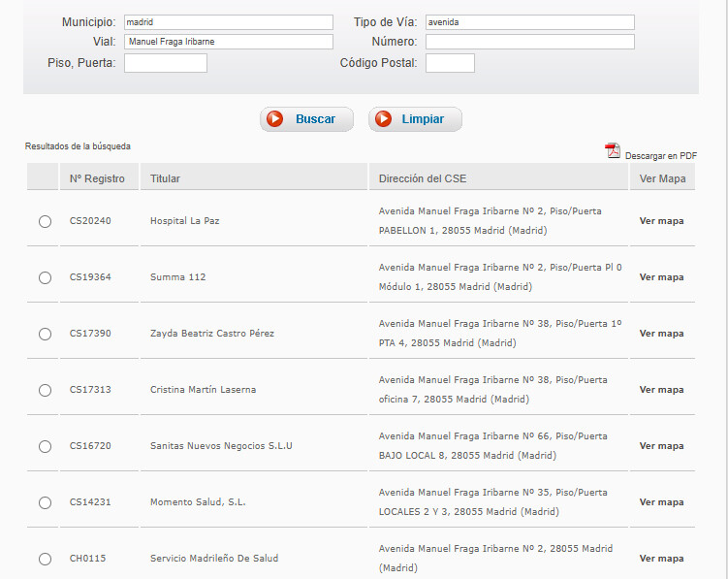Select Servicio Madrileño De Salud radio button
The height and width of the screenshot is (579, 728).
[x=45, y=559]
